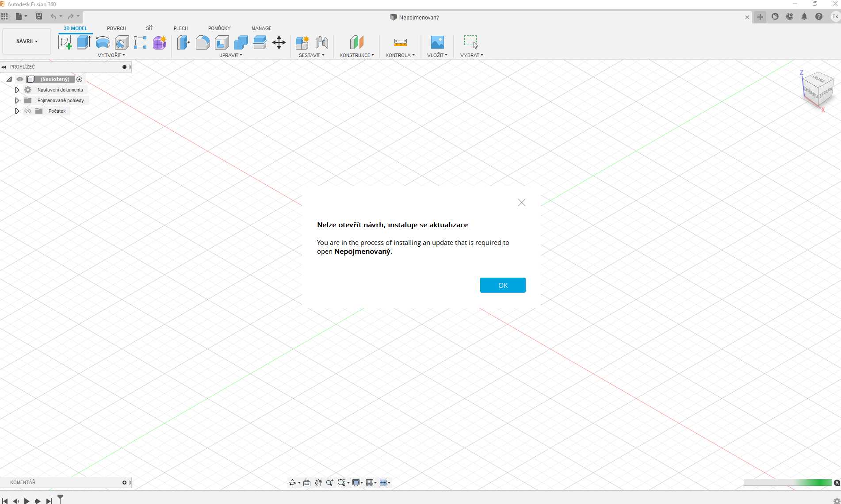Click the Measure ruler icon
The image size is (841, 504).
pyautogui.click(x=400, y=42)
